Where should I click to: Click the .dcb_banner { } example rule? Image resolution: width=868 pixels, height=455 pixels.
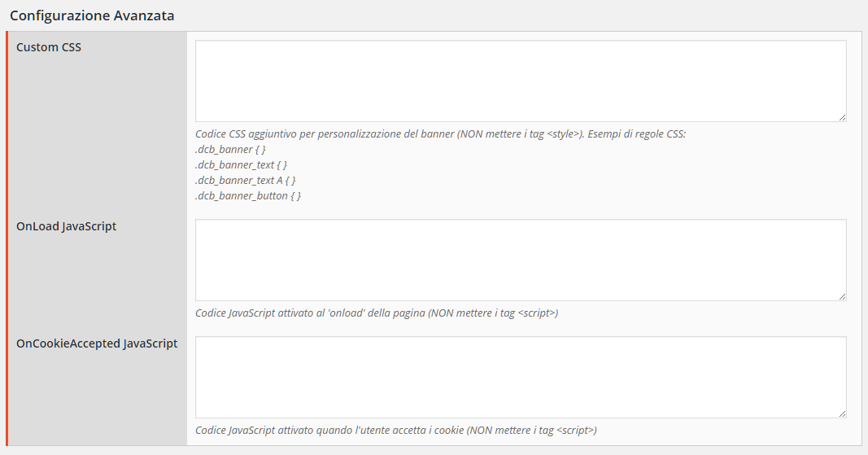click(x=230, y=149)
